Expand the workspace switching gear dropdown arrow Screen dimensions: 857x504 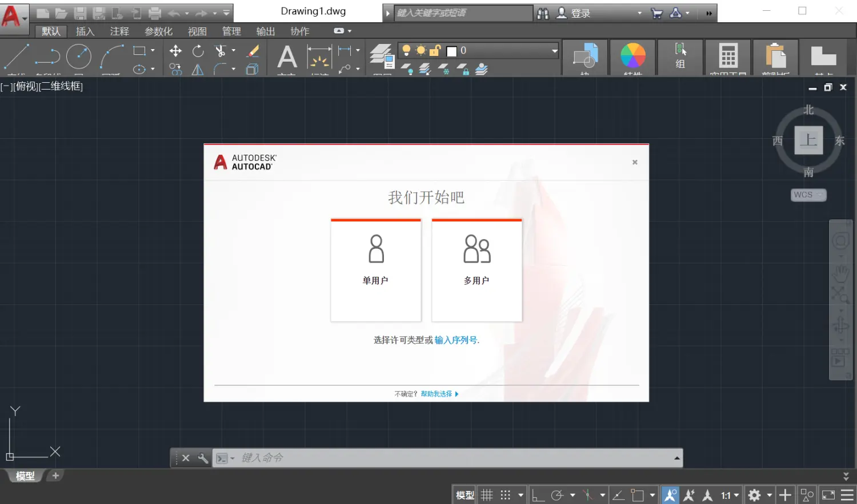[x=769, y=495]
